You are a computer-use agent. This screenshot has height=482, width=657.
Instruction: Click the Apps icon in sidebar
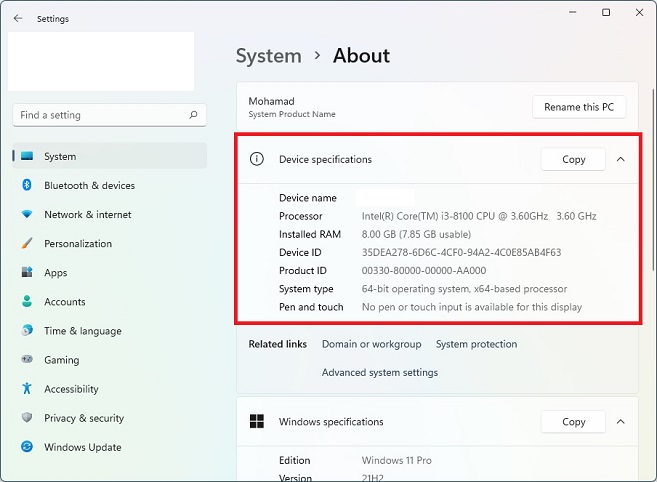(x=27, y=272)
